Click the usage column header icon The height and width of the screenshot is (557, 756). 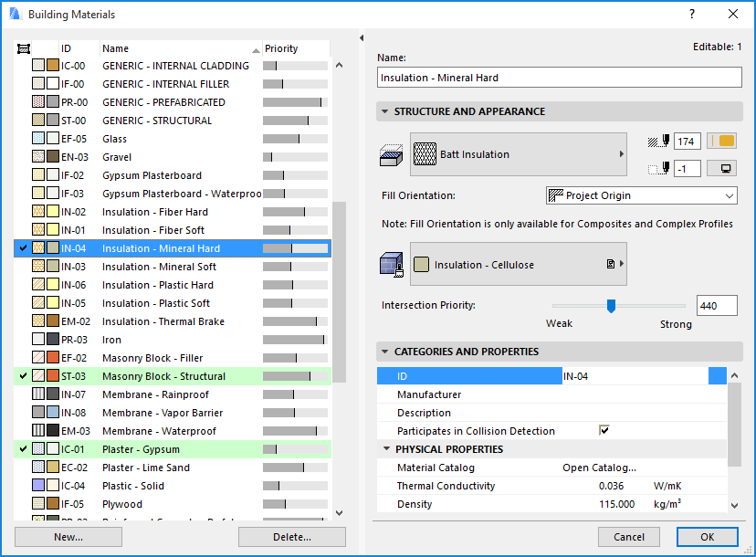[24, 48]
